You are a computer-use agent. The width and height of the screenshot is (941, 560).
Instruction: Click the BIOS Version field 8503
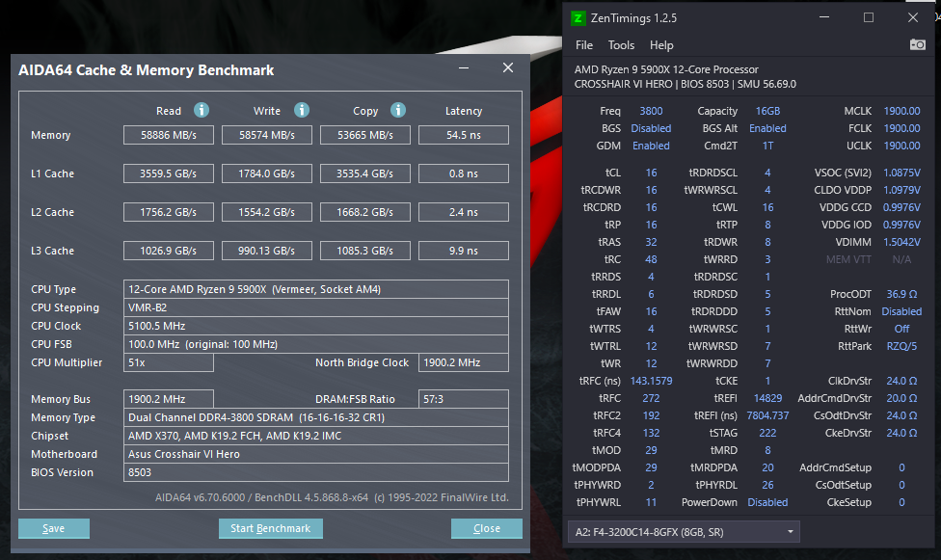click(x=316, y=472)
